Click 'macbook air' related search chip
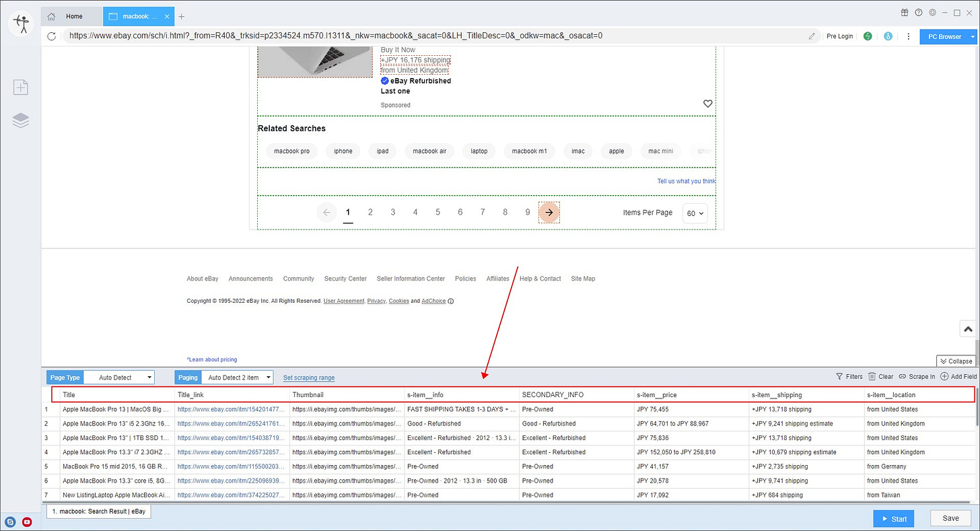This screenshot has height=531, width=980. (429, 151)
